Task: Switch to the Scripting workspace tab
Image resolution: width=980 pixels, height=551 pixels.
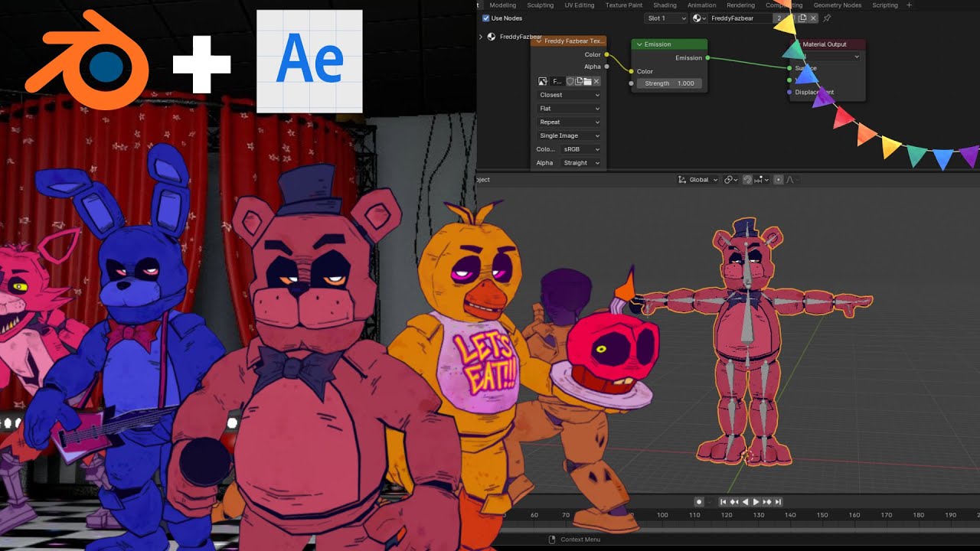Action: [885, 5]
